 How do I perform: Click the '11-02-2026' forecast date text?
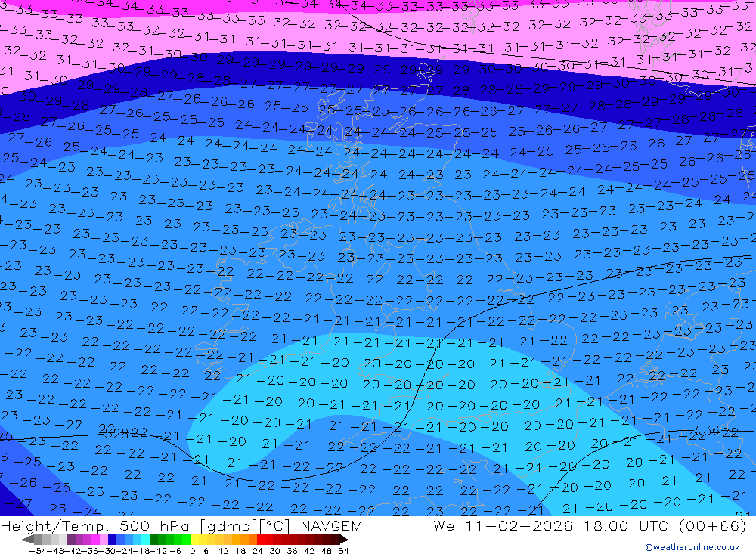[519, 525]
